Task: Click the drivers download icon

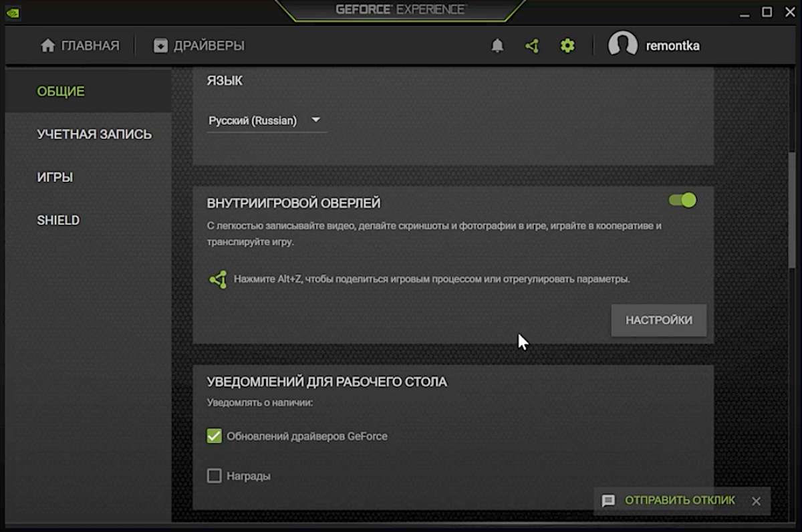Action: pos(160,45)
